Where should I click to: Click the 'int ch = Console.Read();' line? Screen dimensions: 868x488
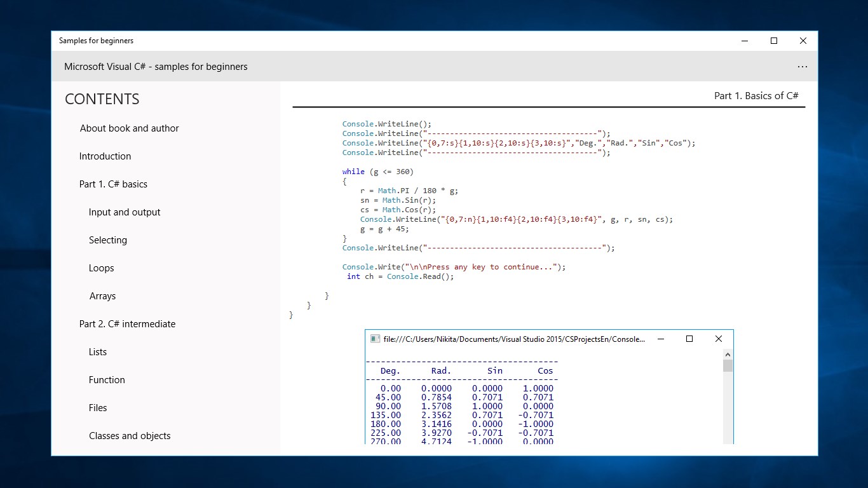(x=400, y=276)
